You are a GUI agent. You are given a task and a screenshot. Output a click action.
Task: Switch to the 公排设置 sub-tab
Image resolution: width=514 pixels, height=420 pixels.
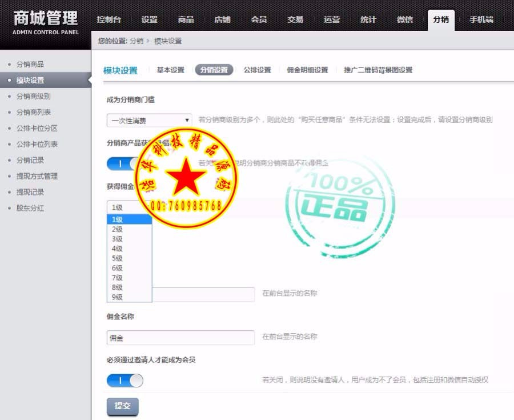(x=258, y=70)
